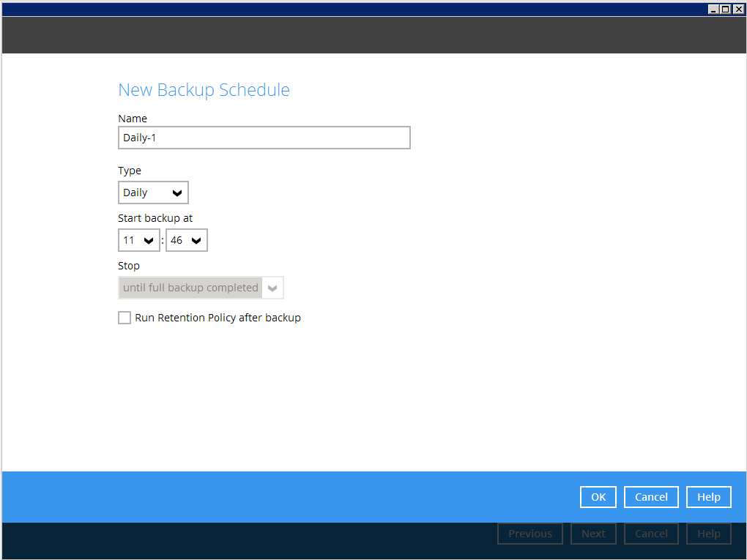
Task: Click the chevron arrow beside hour value 11
Action: pyautogui.click(x=149, y=241)
